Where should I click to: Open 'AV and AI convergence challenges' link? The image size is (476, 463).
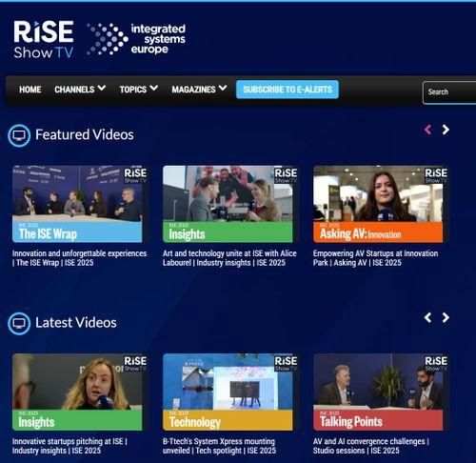(x=371, y=446)
